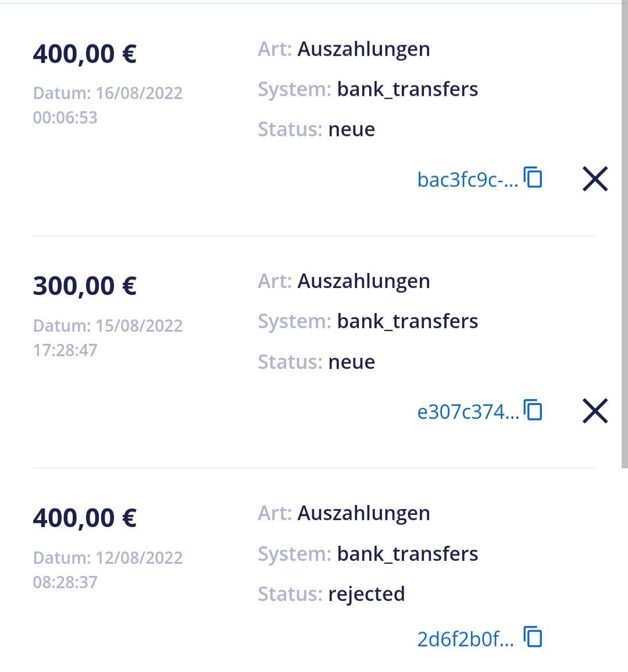Open transaction link 2d6f2b0f...
Viewport: 628px width, 672px height.
pyautogui.click(x=465, y=639)
